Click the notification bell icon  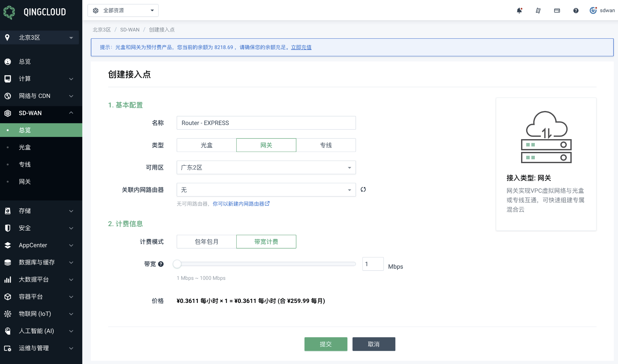point(519,11)
